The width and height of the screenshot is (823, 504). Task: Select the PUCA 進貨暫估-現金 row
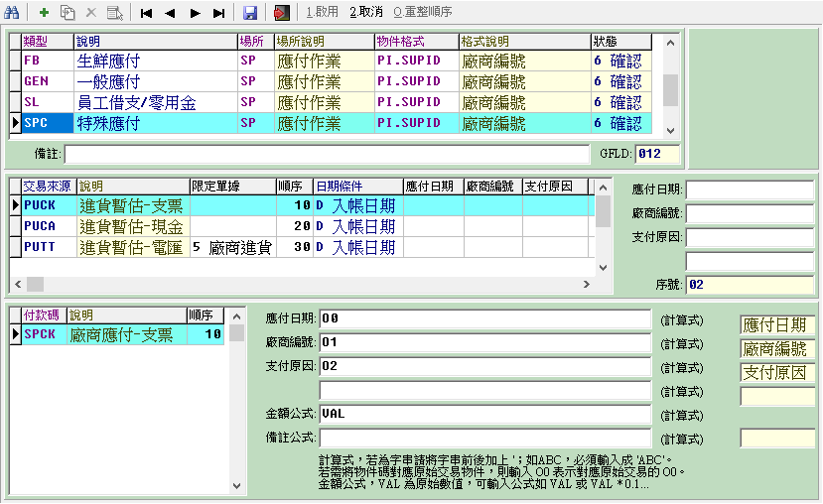pyautogui.click(x=305, y=226)
